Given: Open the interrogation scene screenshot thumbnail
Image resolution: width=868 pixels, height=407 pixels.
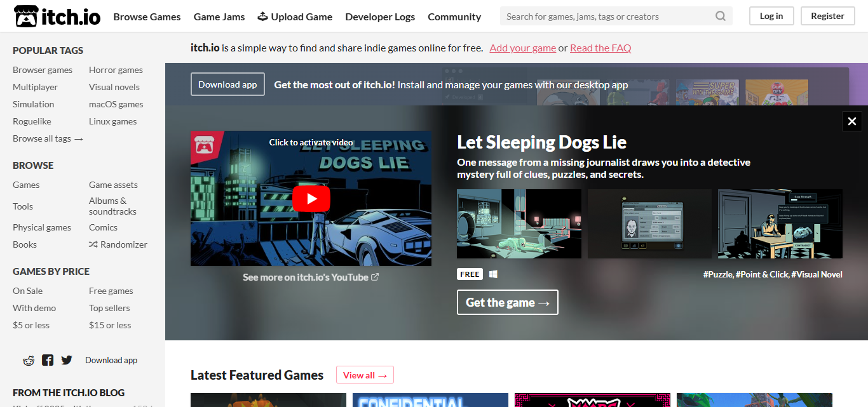Looking at the screenshot, I should tap(780, 224).
